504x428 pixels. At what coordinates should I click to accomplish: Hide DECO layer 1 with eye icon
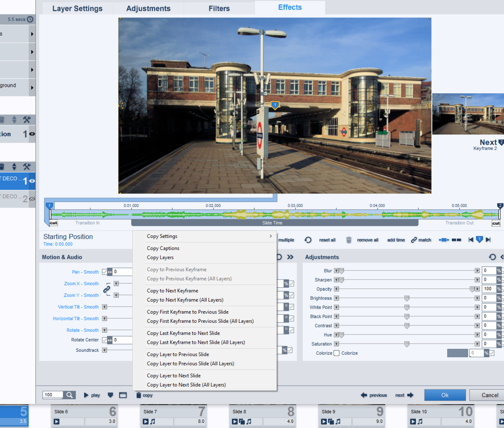32,181
